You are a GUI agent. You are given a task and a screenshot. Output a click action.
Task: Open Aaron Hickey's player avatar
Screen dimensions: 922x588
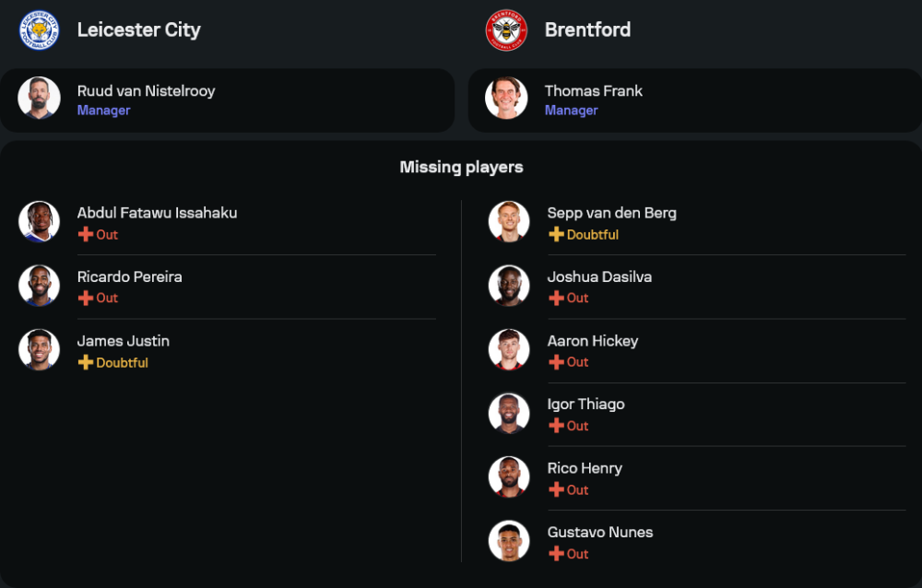509,349
